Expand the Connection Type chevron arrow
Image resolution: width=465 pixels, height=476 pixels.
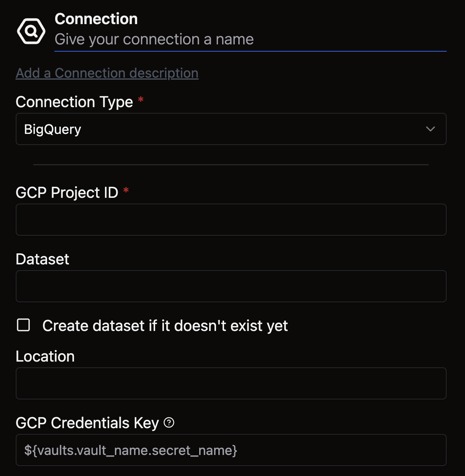(431, 129)
